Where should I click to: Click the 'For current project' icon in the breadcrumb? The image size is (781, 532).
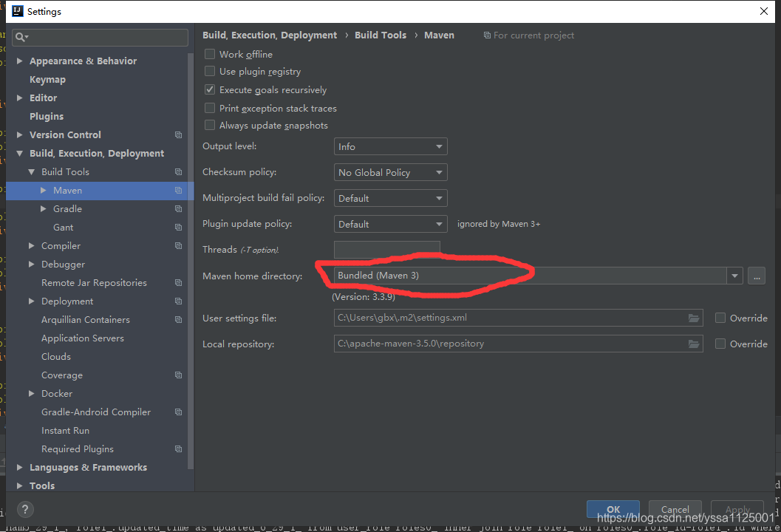pyautogui.click(x=487, y=35)
